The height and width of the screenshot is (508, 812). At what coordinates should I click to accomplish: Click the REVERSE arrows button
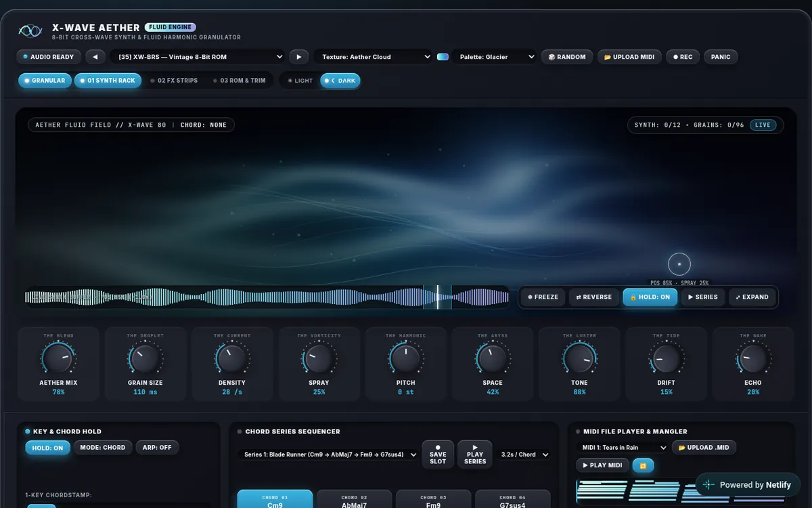594,297
